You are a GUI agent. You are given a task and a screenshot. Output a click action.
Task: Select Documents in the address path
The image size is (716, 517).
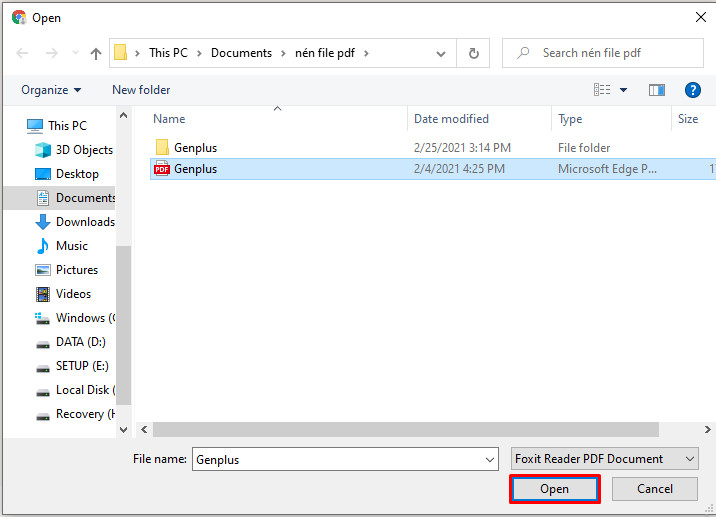(x=241, y=53)
